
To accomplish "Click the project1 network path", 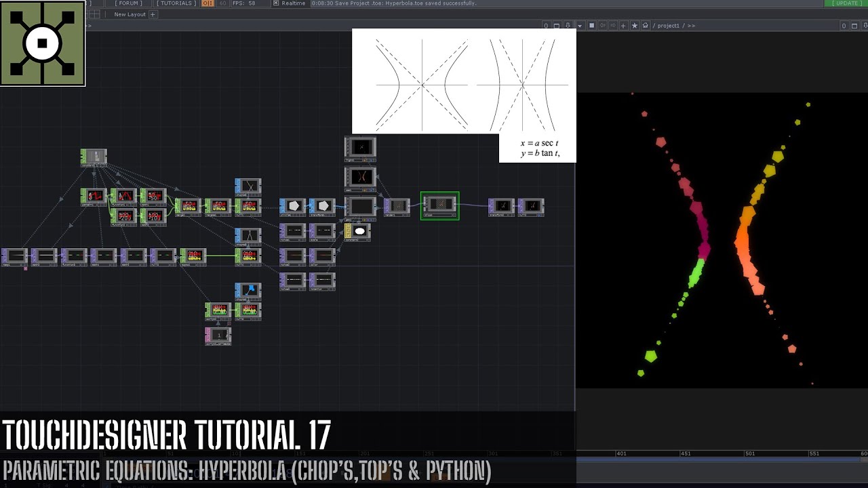I will pos(669,26).
